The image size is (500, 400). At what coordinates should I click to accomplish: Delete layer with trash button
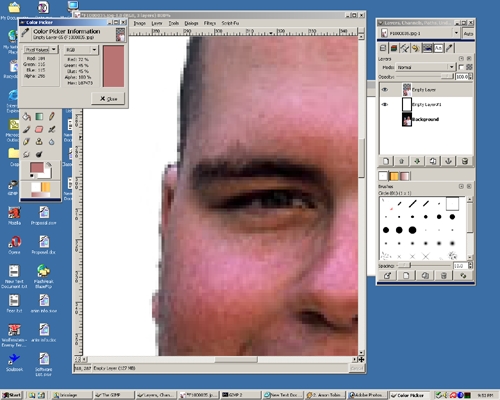[465, 161]
